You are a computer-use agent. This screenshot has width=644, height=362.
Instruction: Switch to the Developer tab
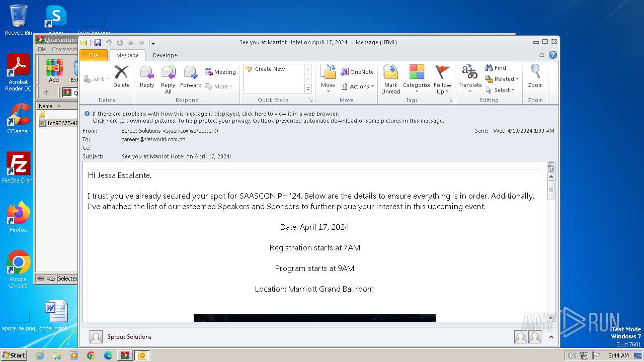(166, 55)
